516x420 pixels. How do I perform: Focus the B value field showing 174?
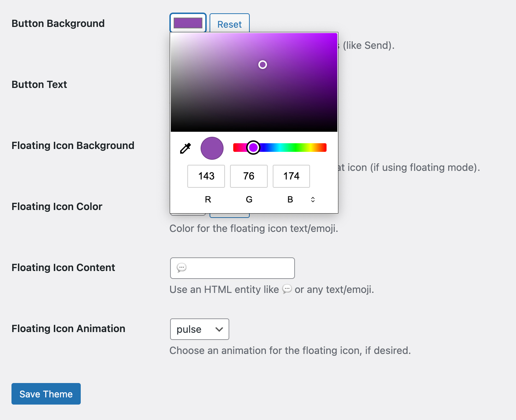tap(291, 176)
